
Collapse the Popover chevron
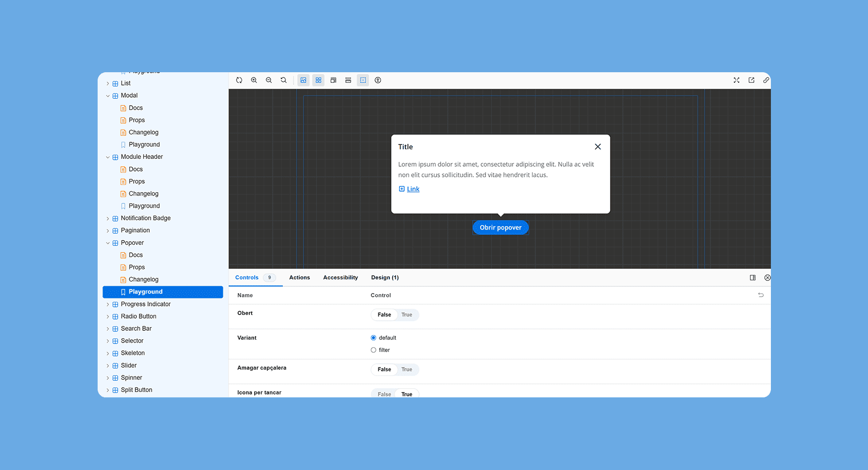pyautogui.click(x=108, y=243)
